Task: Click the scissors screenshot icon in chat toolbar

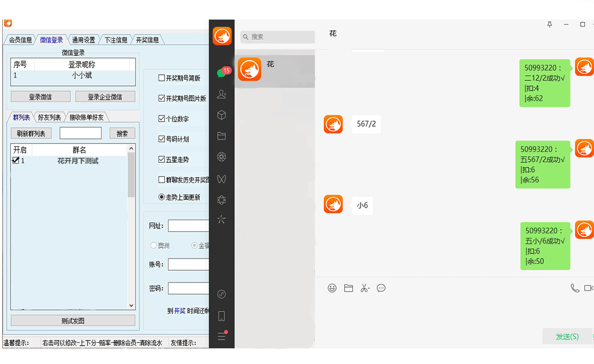Action: coord(364,288)
